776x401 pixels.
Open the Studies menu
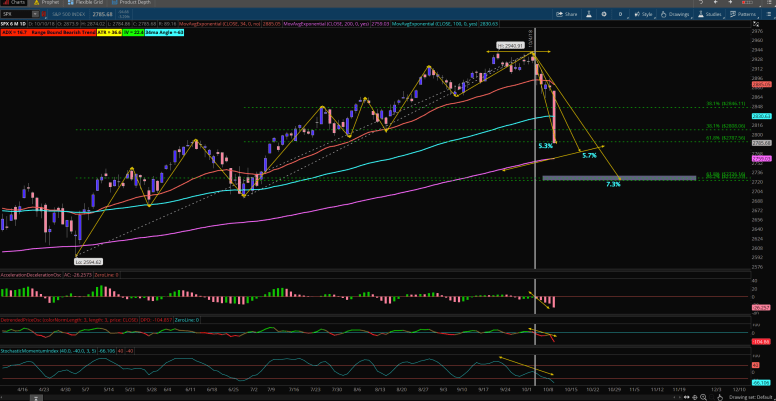[710, 14]
